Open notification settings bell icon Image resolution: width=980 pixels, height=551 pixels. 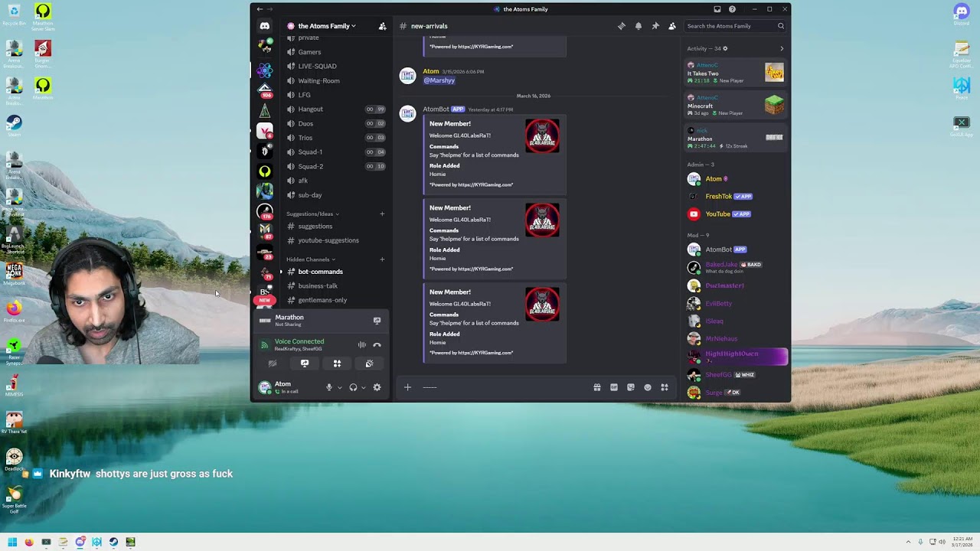tap(639, 26)
